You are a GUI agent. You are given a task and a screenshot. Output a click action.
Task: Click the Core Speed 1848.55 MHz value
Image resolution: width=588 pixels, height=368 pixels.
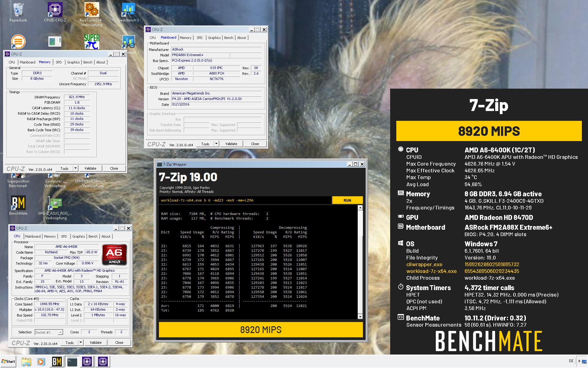pyautogui.click(x=50, y=304)
